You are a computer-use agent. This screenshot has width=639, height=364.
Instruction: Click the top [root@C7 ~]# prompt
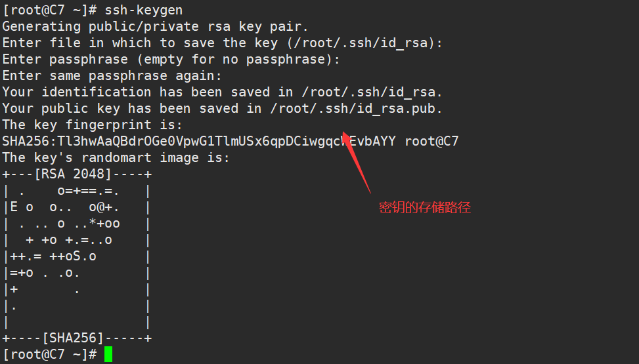(x=49, y=10)
